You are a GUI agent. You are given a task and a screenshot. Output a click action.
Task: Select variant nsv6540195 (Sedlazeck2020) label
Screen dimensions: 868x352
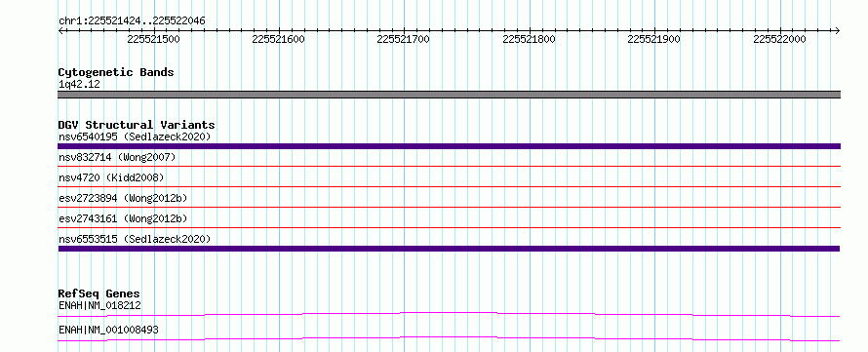pos(135,137)
